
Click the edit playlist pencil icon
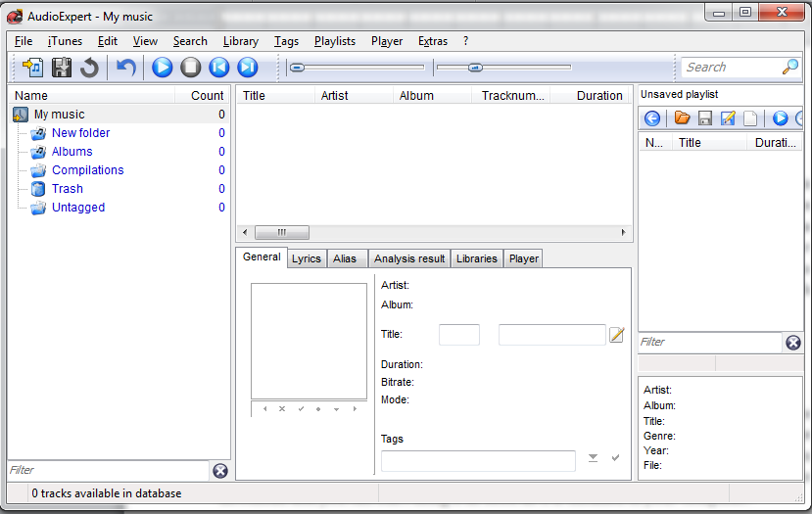(728, 118)
